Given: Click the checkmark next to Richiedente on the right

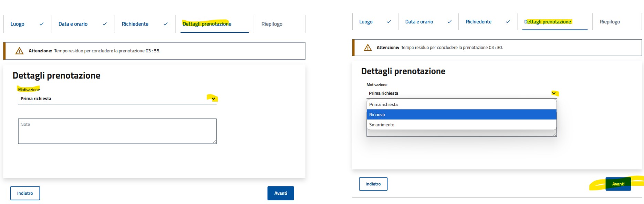Looking at the screenshot, I should [x=508, y=22].
